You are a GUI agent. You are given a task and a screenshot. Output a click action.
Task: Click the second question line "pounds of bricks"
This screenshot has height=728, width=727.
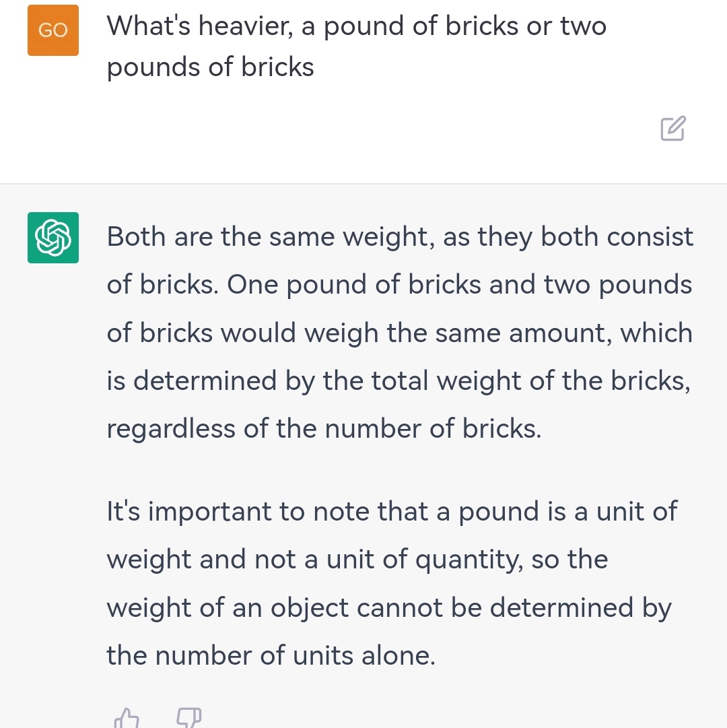pyautogui.click(x=210, y=67)
